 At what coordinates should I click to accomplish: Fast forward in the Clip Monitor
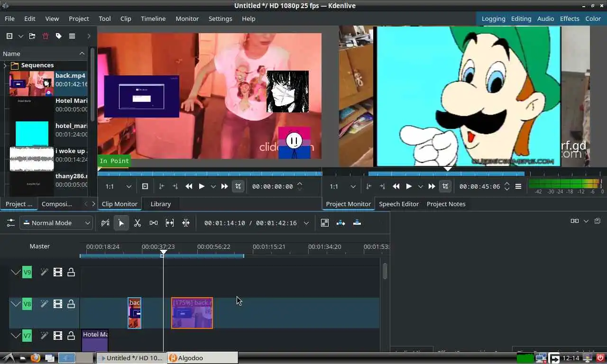click(x=225, y=186)
